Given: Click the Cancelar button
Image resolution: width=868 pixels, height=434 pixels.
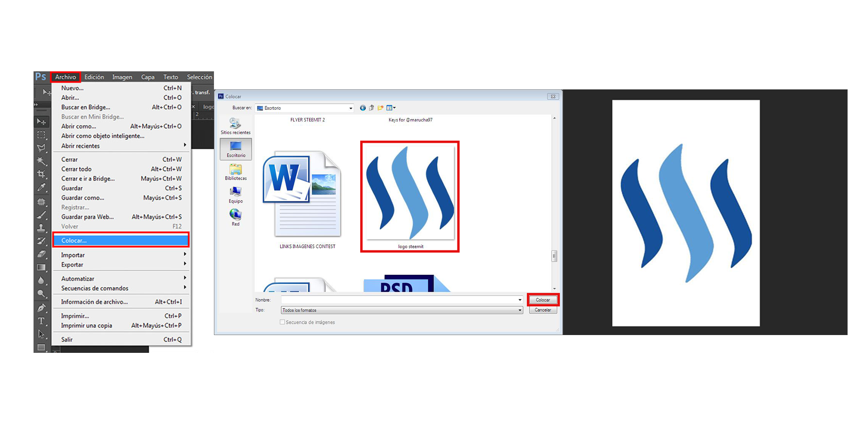Looking at the screenshot, I should [x=543, y=310].
